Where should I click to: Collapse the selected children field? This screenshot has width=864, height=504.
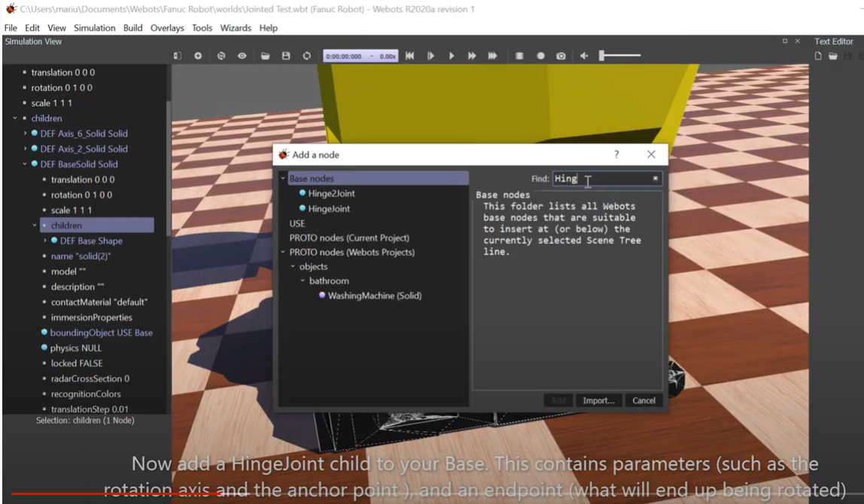(x=35, y=225)
